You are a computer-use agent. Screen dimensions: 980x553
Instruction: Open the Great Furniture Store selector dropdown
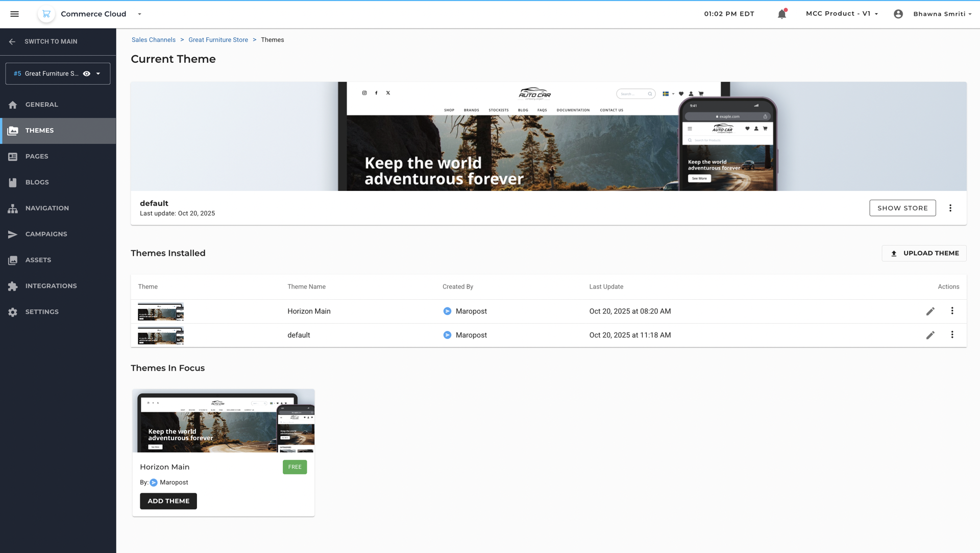[x=99, y=74]
